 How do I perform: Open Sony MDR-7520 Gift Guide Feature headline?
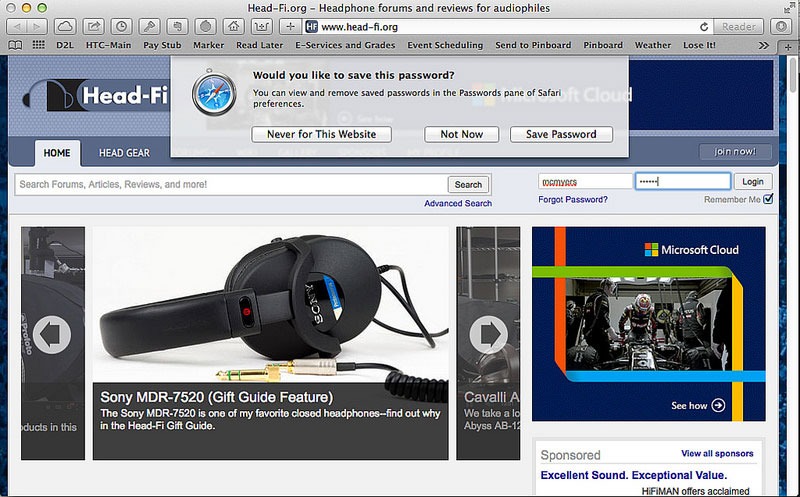tap(217, 397)
